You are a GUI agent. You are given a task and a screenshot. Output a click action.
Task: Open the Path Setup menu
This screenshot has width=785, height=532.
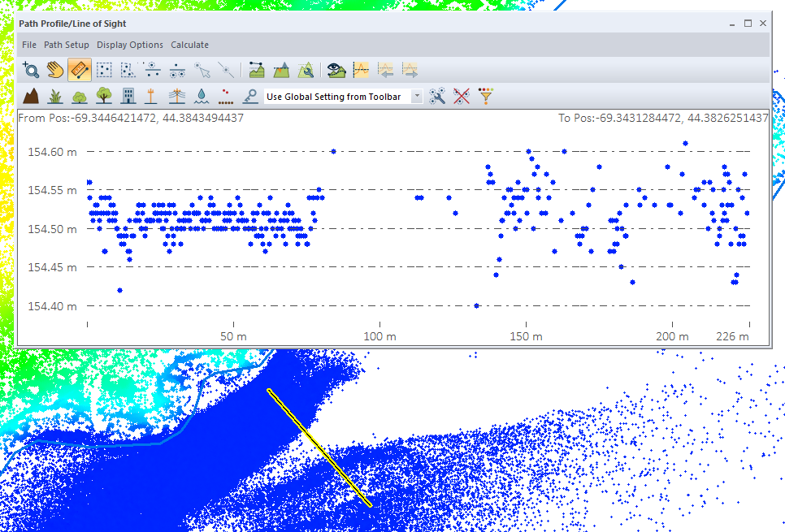tap(67, 45)
